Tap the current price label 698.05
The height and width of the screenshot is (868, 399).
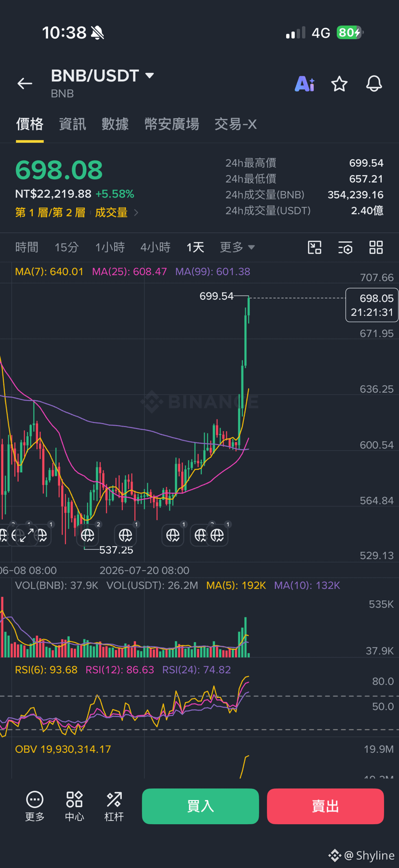pyautogui.click(x=372, y=305)
